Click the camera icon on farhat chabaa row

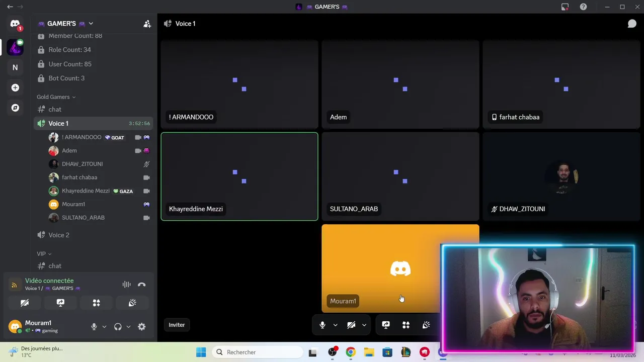146,177
